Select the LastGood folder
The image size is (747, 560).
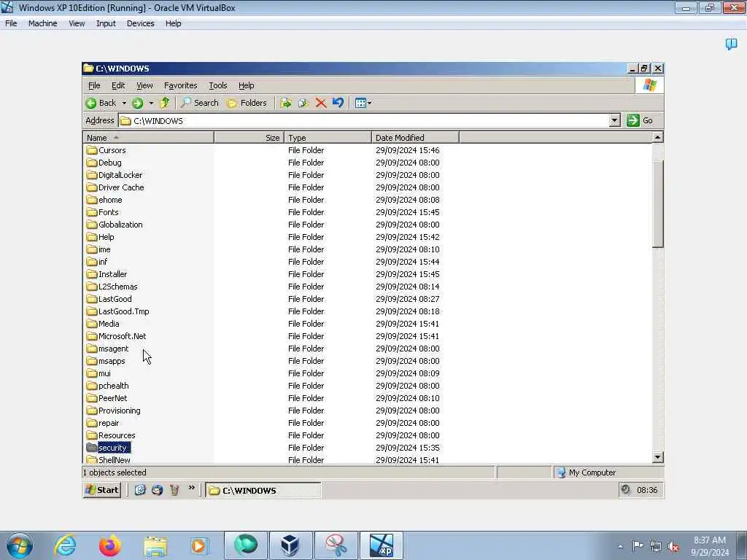click(109, 298)
